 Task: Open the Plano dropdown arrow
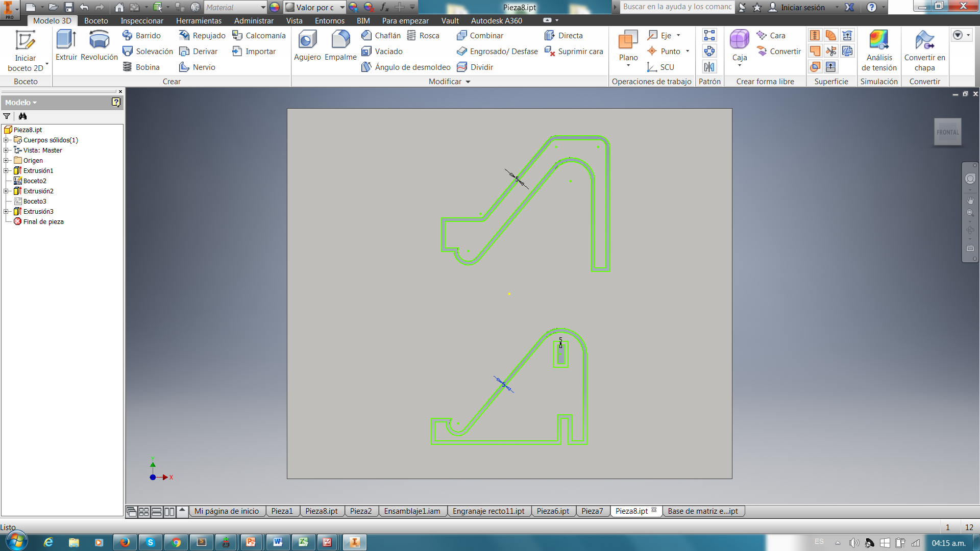click(628, 66)
